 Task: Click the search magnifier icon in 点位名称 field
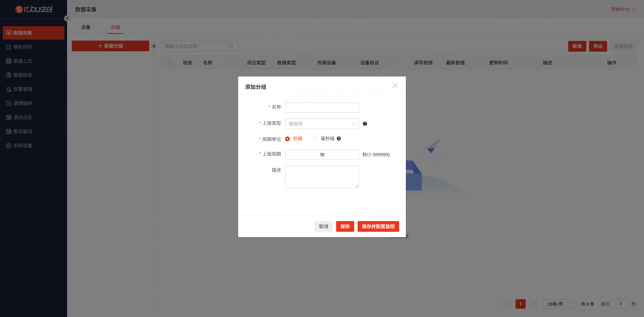point(231,46)
